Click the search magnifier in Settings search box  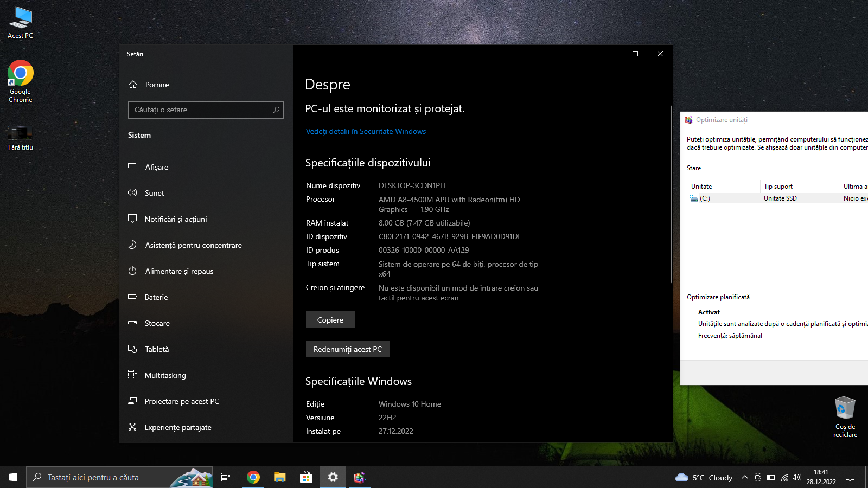point(276,110)
